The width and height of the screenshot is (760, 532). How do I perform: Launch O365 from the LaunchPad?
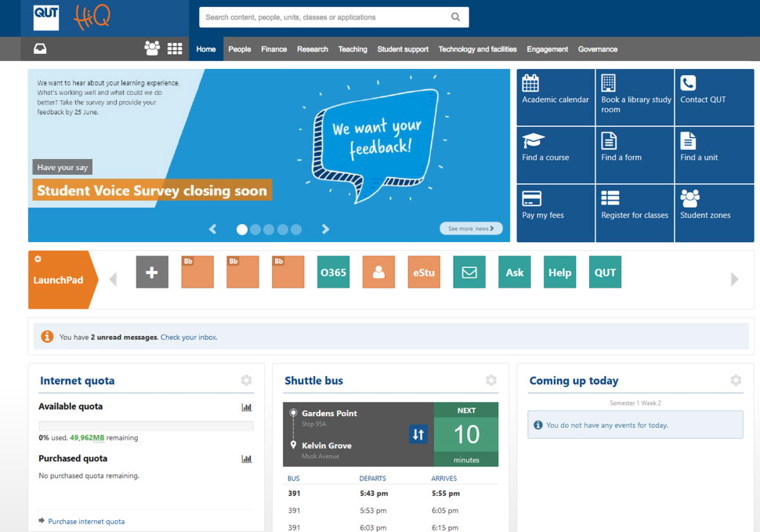[x=333, y=272]
